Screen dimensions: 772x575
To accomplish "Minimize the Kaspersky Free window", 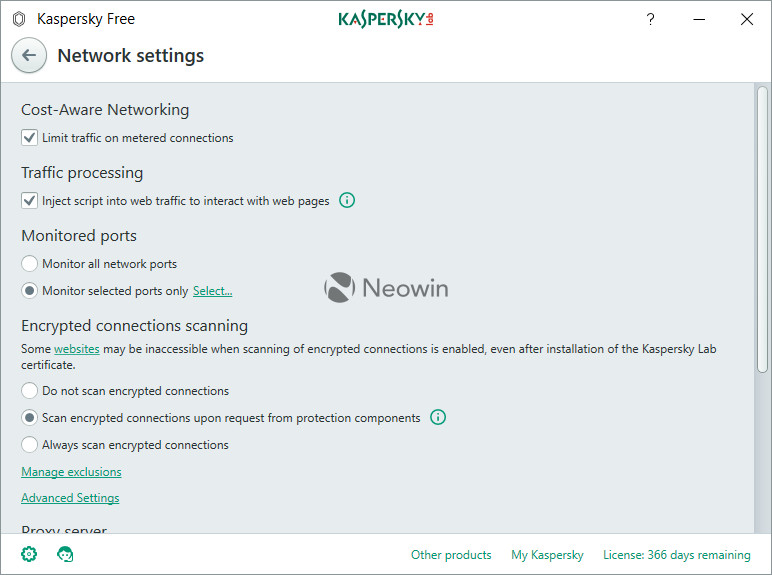I will (x=699, y=19).
